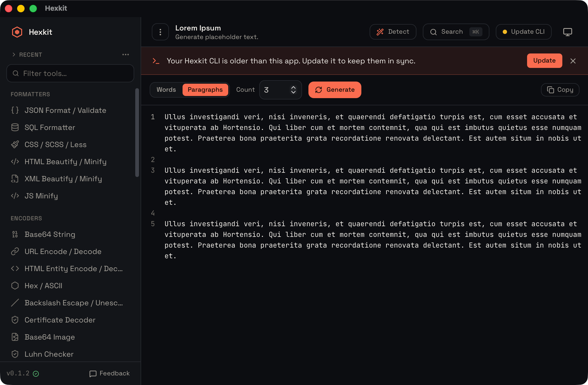Open XML Beautify / Minify tool
588x385 pixels.
click(70, 179)
